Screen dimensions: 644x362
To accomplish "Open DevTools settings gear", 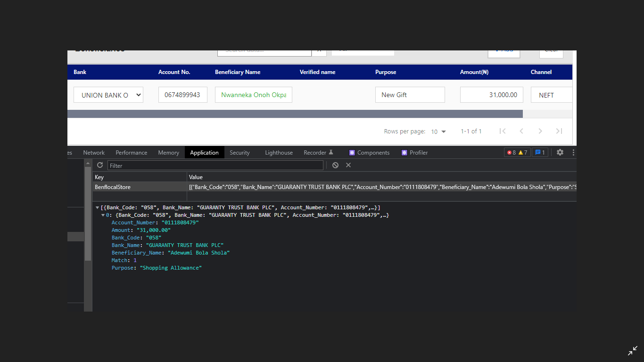I will point(560,152).
